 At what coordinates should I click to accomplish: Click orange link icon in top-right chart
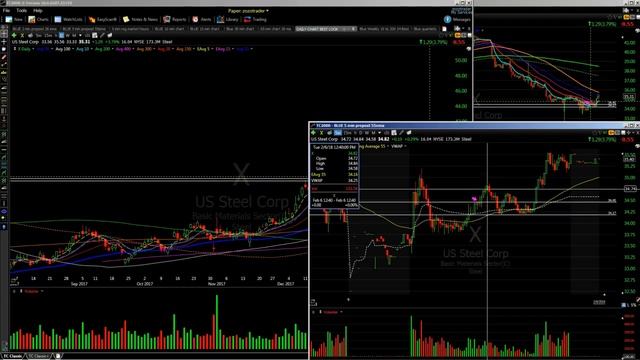[x=627, y=17]
